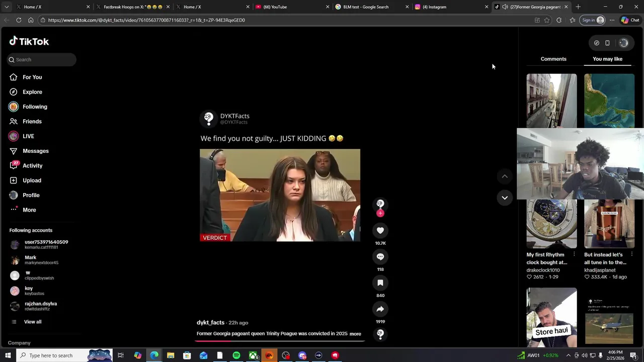Select the You may like tab
The height and width of the screenshot is (362, 644).
click(x=607, y=59)
